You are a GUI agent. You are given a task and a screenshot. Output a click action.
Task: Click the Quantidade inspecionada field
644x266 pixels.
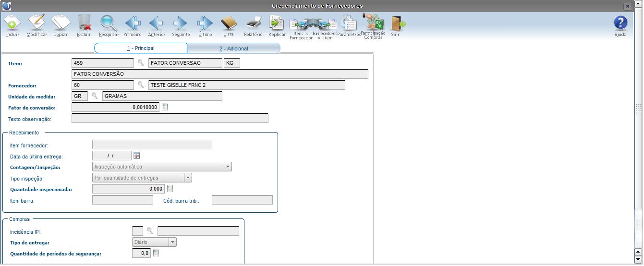click(x=128, y=189)
